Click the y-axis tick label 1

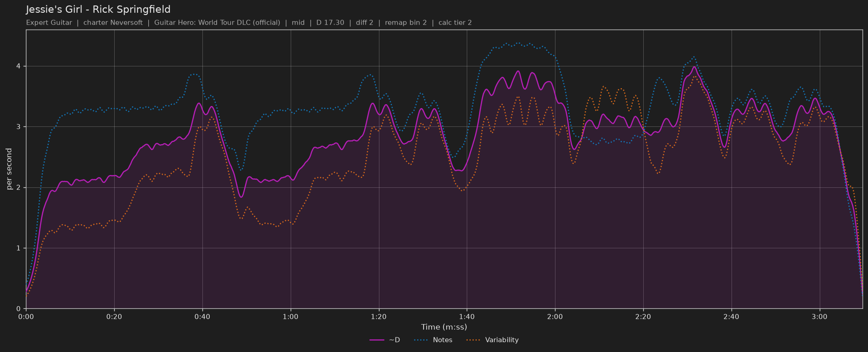click(x=19, y=248)
